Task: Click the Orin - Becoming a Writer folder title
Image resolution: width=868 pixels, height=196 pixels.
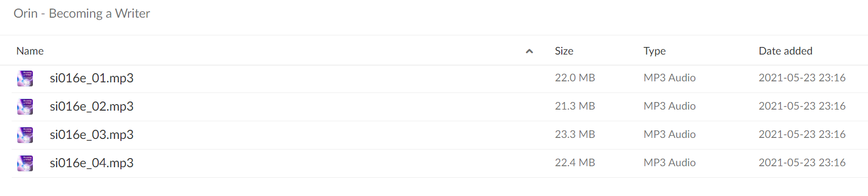Action: click(82, 14)
